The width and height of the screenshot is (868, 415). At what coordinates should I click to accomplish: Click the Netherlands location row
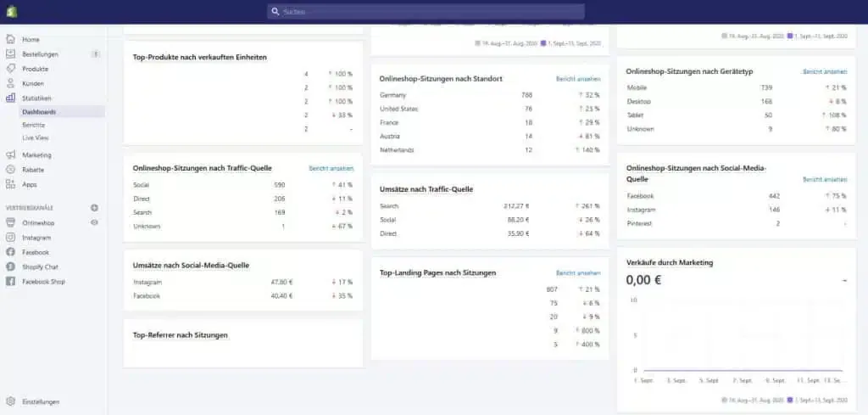[x=490, y=150]
